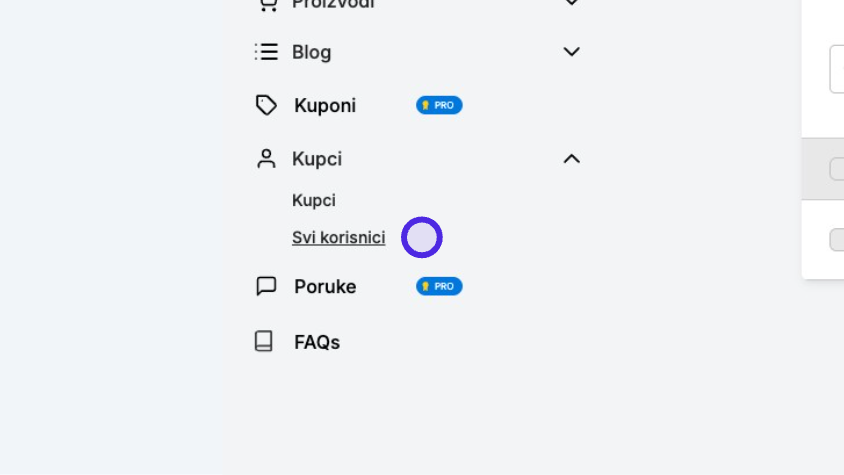Open the Kupci submenu item
This screenshot has height=475, width=844.
(x=314, y=200)
